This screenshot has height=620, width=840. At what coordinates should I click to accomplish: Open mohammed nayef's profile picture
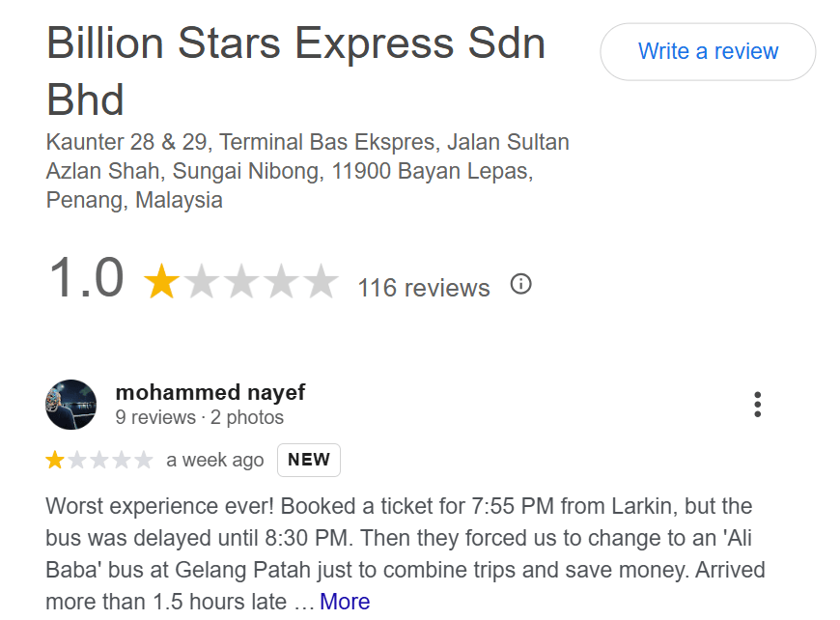pyautogui.click(x=71, y=405)
